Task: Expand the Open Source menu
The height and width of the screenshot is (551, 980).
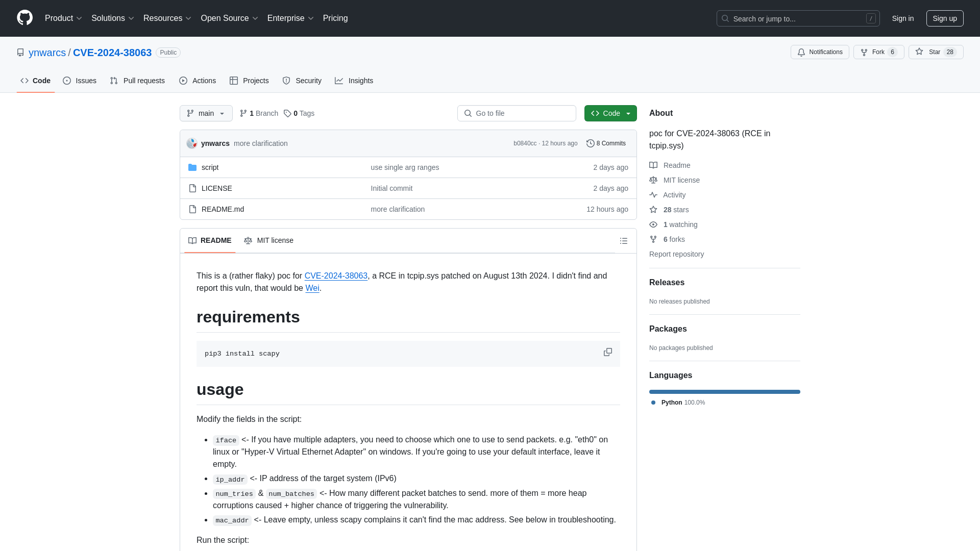Action: (230, 18)
